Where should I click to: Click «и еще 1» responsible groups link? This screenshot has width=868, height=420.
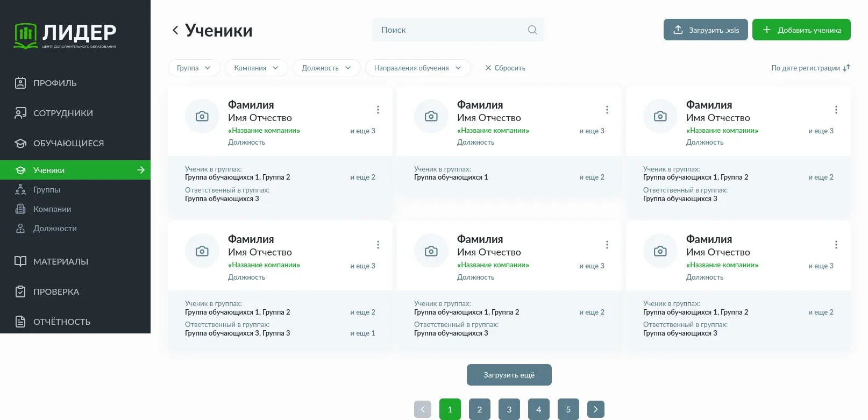click(363, 333)
